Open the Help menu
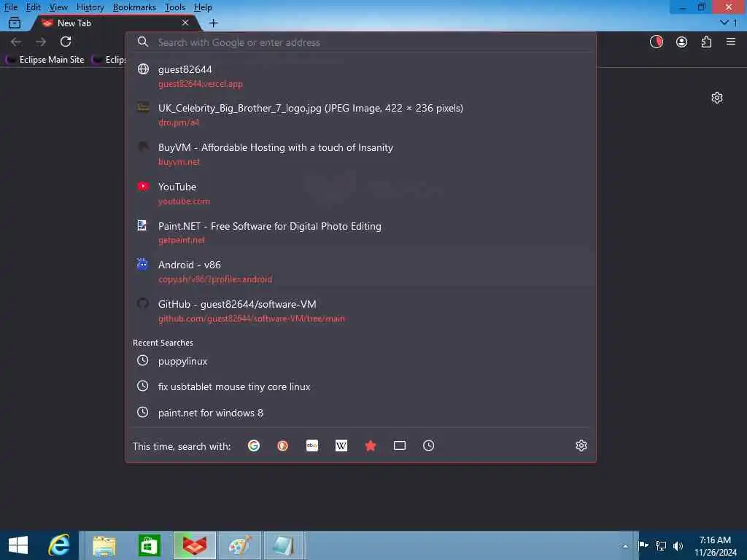 pyautogui.click(x=203, y=7)
